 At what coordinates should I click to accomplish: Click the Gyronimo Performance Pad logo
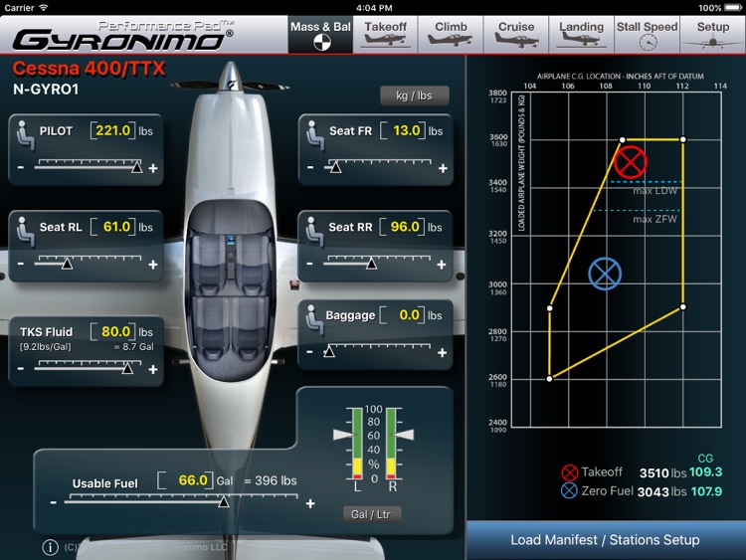(123, 36)
